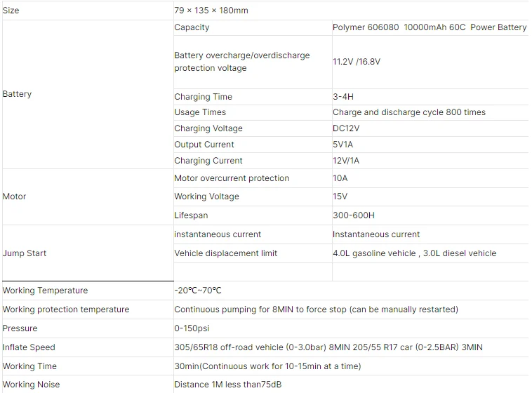Click 'Distance 1M less than75dB' noise value

pos(227,385)
